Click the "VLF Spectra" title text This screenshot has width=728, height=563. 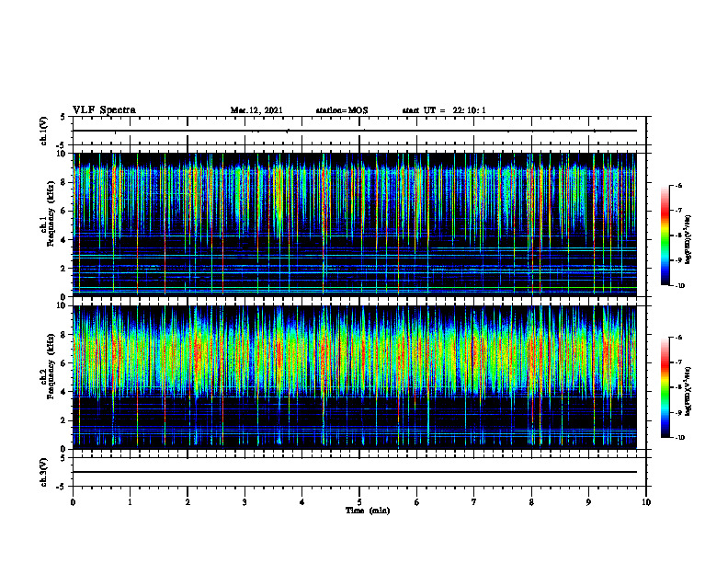click(x=104, y=110)
